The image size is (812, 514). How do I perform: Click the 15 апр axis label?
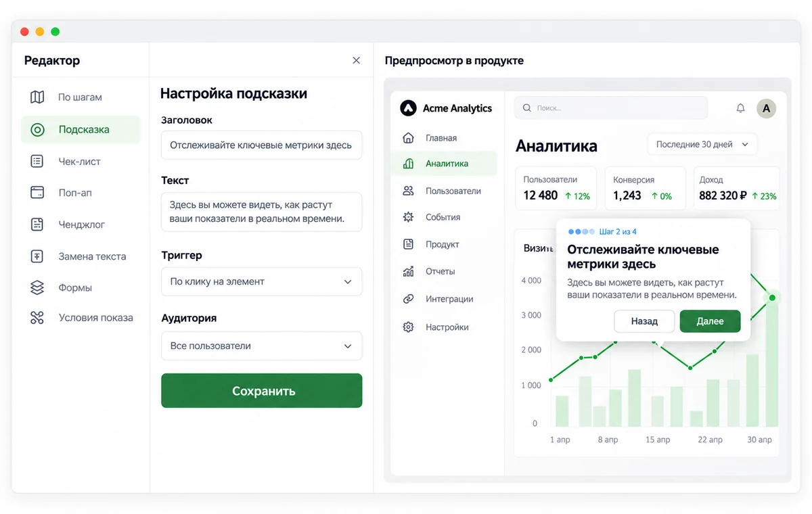tap(658, 440)
